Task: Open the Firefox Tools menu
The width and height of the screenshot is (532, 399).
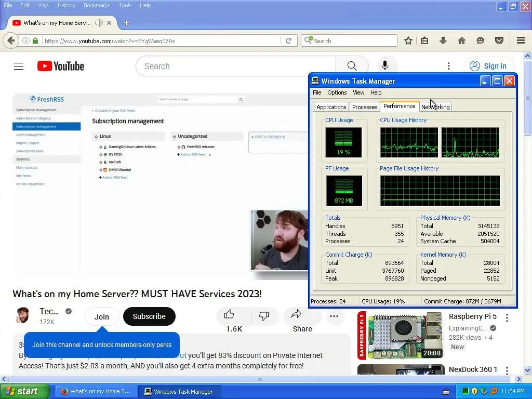Action: click(x=125, y=5)
